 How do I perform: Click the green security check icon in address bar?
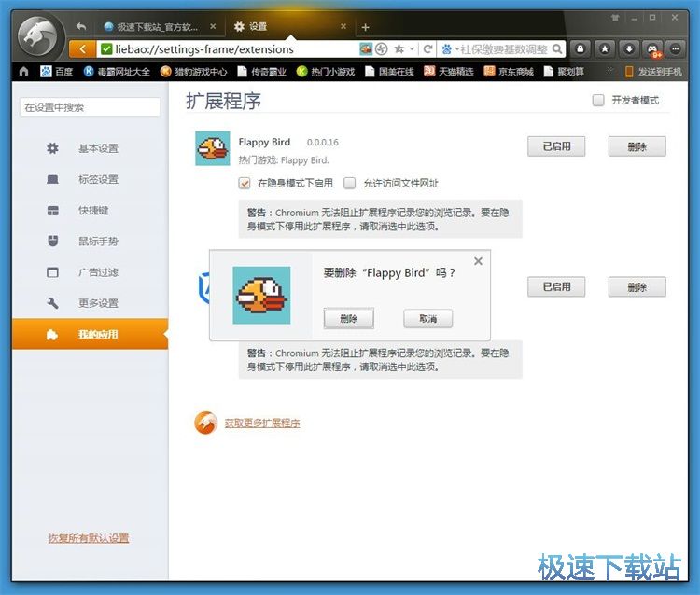click(106, 49)
